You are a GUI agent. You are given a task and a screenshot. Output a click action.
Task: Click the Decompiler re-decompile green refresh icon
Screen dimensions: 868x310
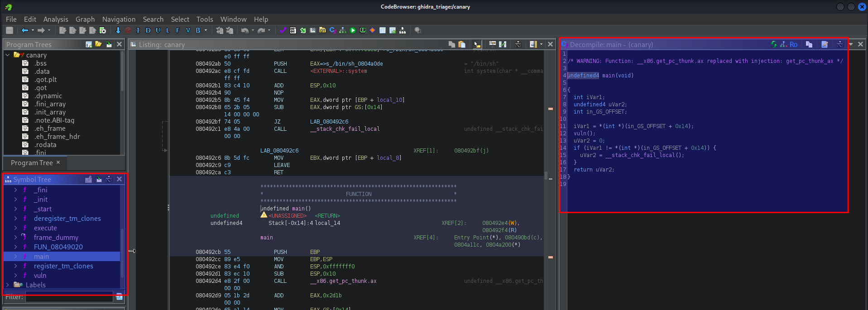pyautogui.click(x=774, y=44)
